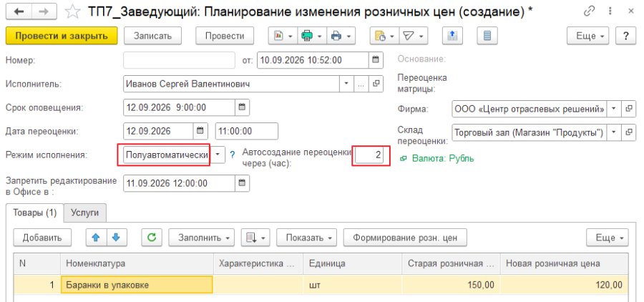The width and height of the screenshot is (644, 302).
Task: Open the top Еще menu
Action: pyautogui.click(x=587, y=36)
